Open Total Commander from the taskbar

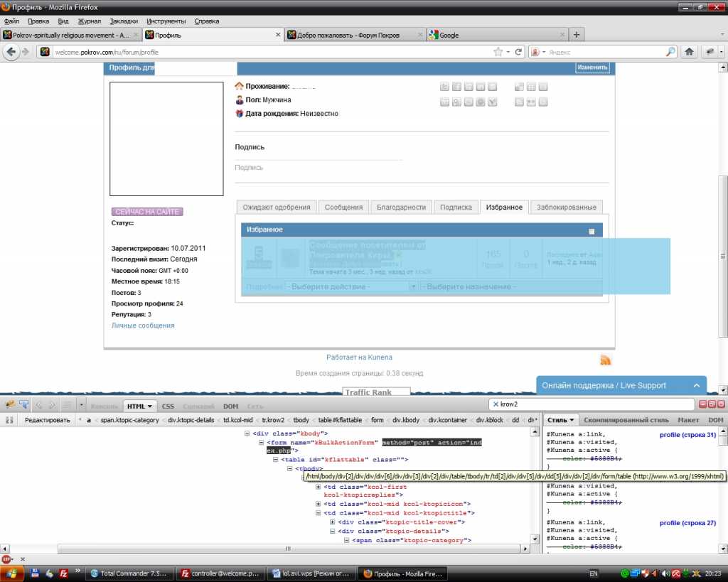131,573
